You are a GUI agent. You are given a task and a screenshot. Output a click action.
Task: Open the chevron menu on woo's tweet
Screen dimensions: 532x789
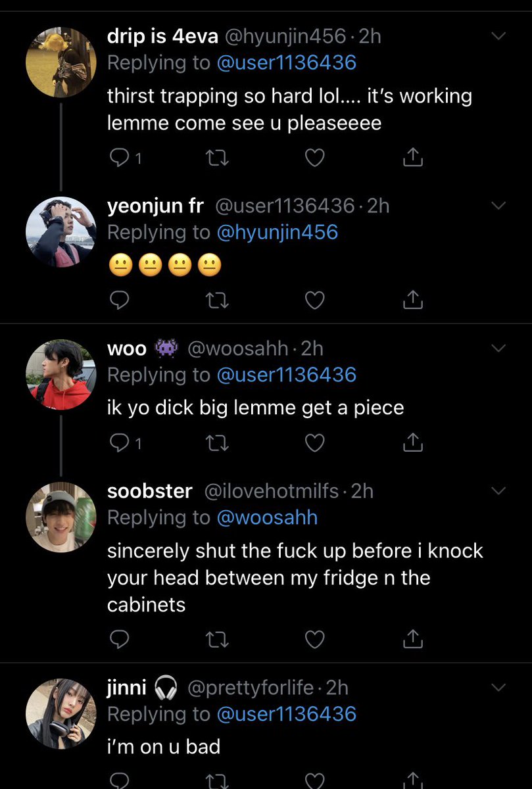point(499,348)
